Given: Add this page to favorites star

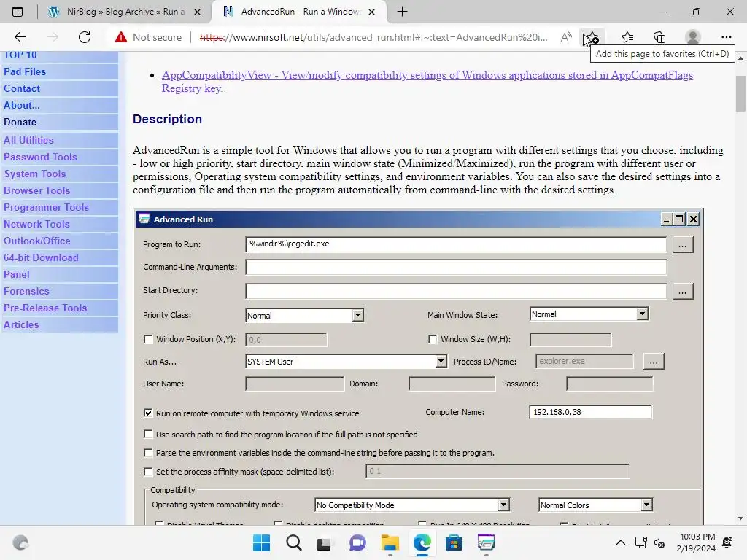Looking at the screenshot, I should pyautogui.click(x=592, y=37).
